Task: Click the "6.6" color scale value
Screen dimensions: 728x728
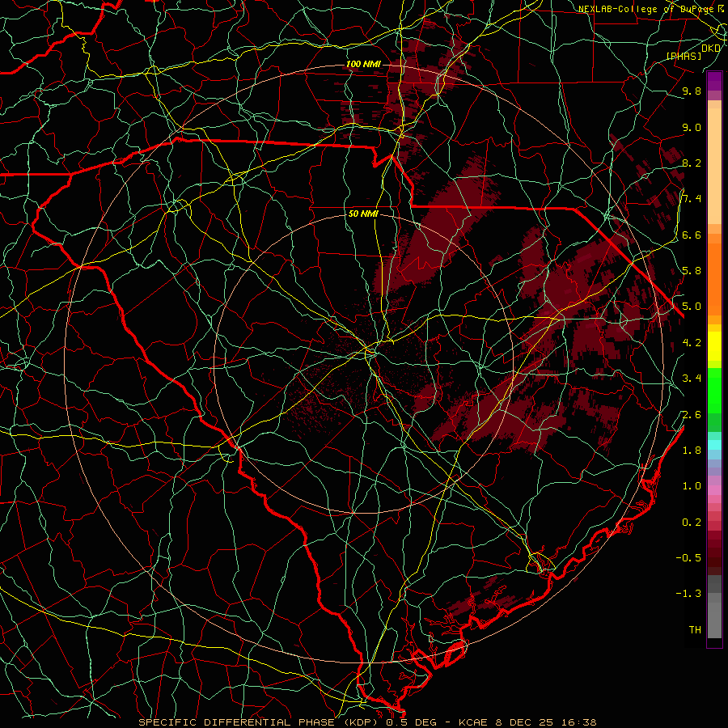Action: (692, 235)
